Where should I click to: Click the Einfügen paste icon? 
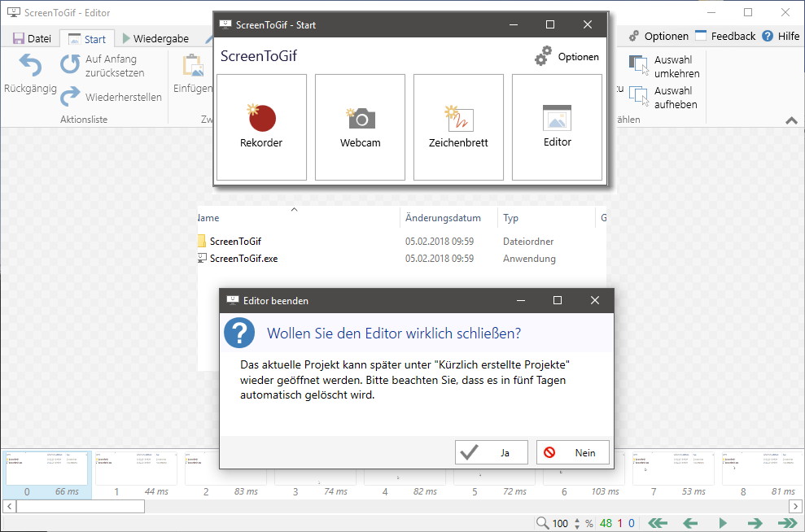(x=193, y=66)
